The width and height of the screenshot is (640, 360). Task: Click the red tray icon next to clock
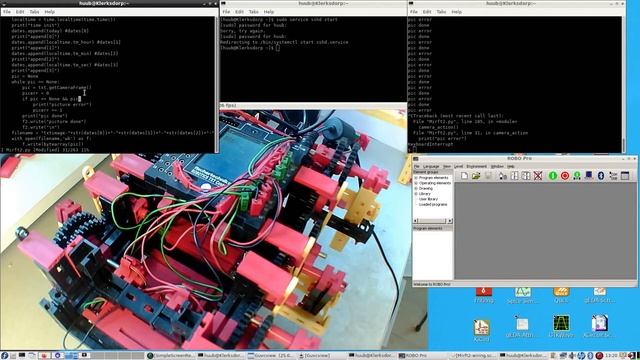599,356
